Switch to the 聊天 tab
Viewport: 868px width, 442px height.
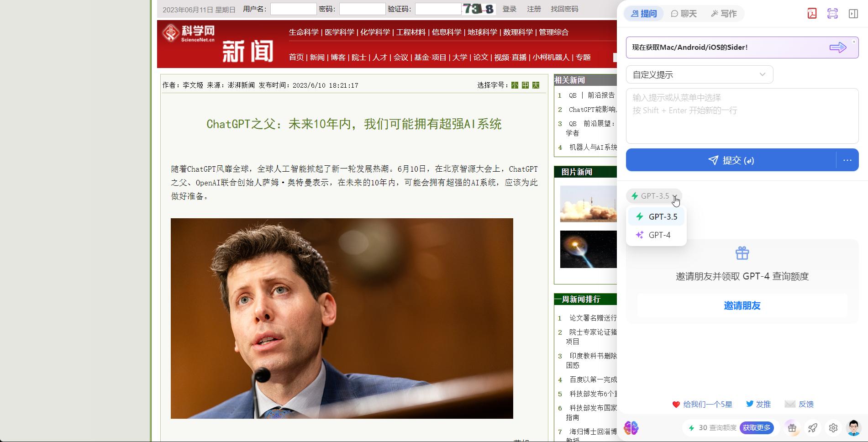point(684,13)
